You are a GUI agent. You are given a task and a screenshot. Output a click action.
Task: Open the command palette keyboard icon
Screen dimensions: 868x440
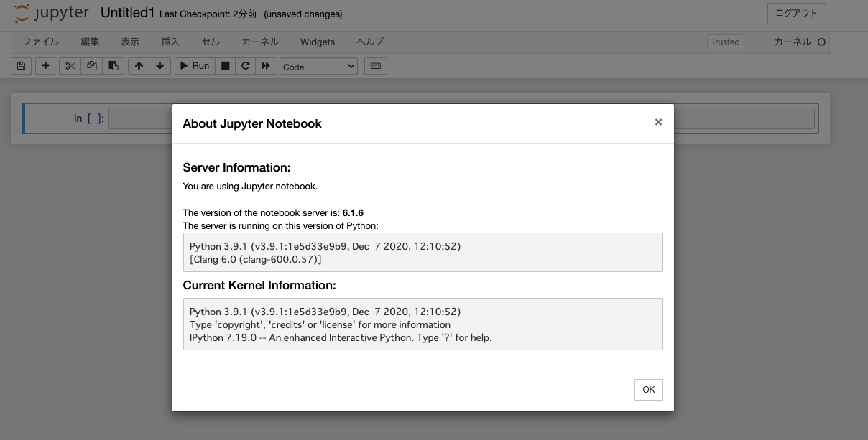pos(375,66)
